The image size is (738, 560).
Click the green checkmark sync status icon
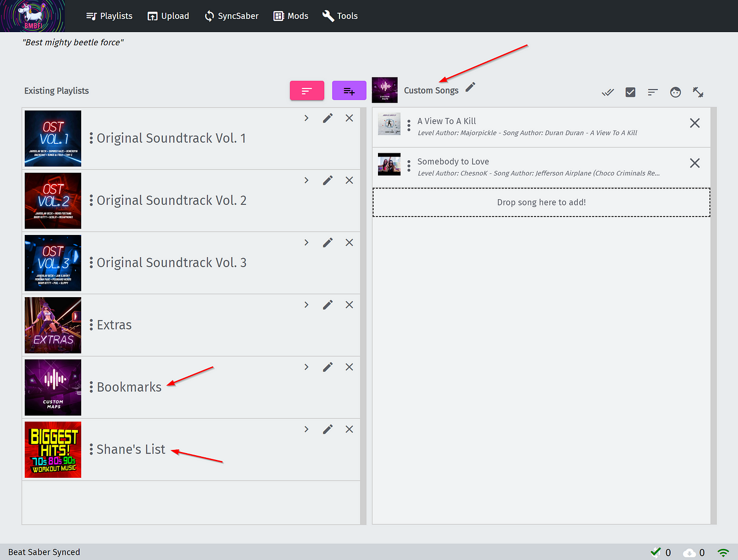coord(656,552)
